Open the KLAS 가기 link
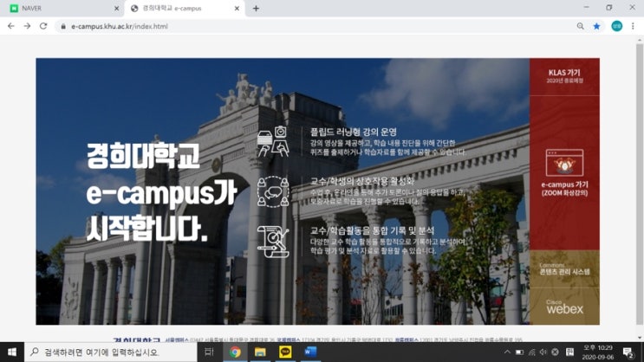Image resolution: width=644 pixels, height=362 pixels. point(564,76)
